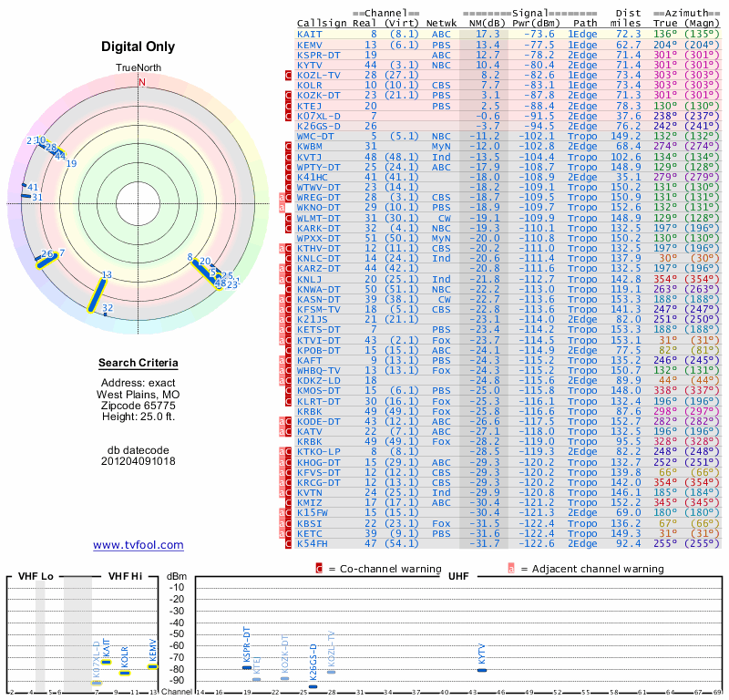This screenshot has width=729, height=700.
Task: Select the KSPR-DT callsign in the table
Action: point(319,55)
